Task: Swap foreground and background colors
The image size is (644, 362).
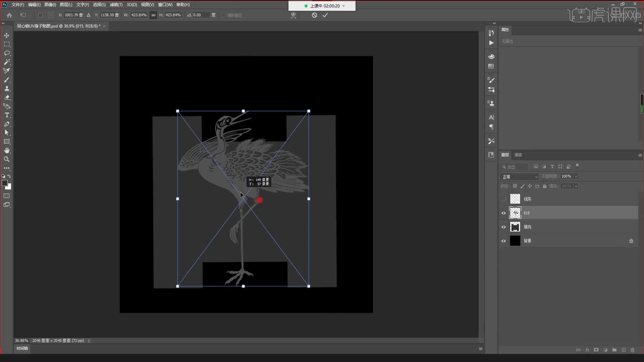Action: point(9,176)
